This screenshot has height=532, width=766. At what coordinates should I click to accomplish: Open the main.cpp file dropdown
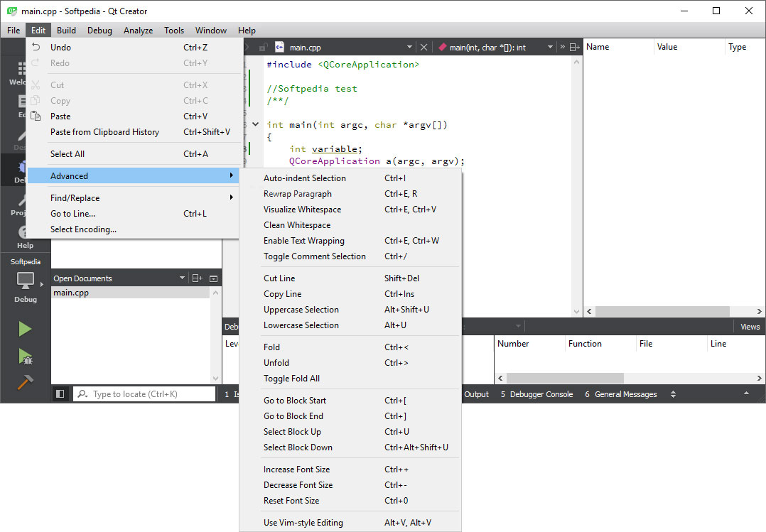409,48
